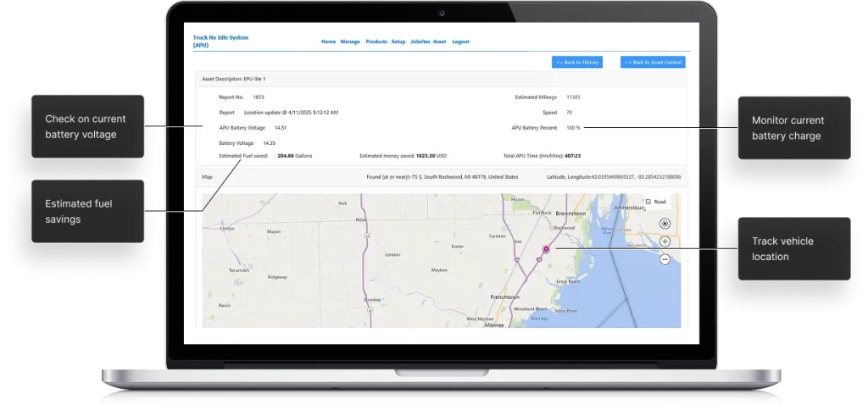Click the locate me target button on map
Viewport: 868px width, 405px height.
[x=665, y=224]
